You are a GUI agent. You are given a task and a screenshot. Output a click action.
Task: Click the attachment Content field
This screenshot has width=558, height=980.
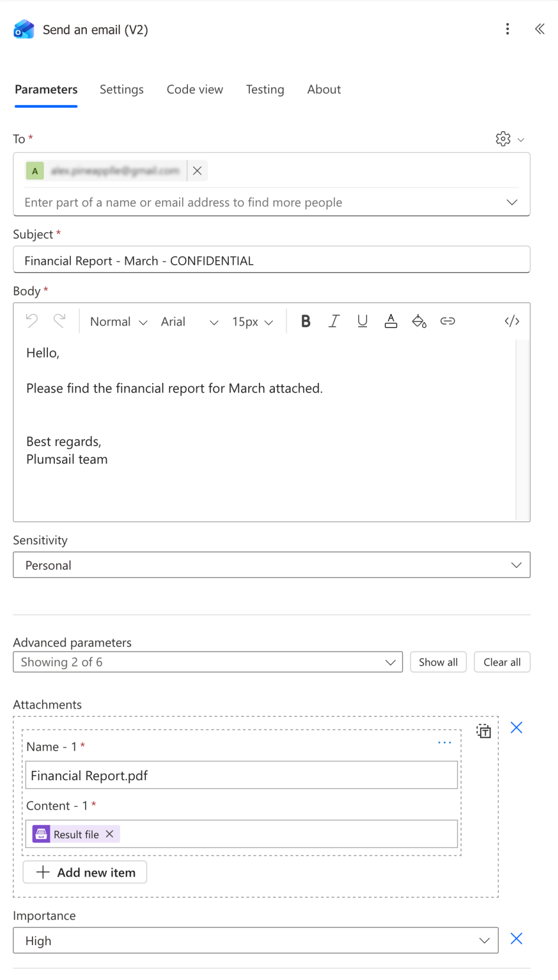pos(242,834)
